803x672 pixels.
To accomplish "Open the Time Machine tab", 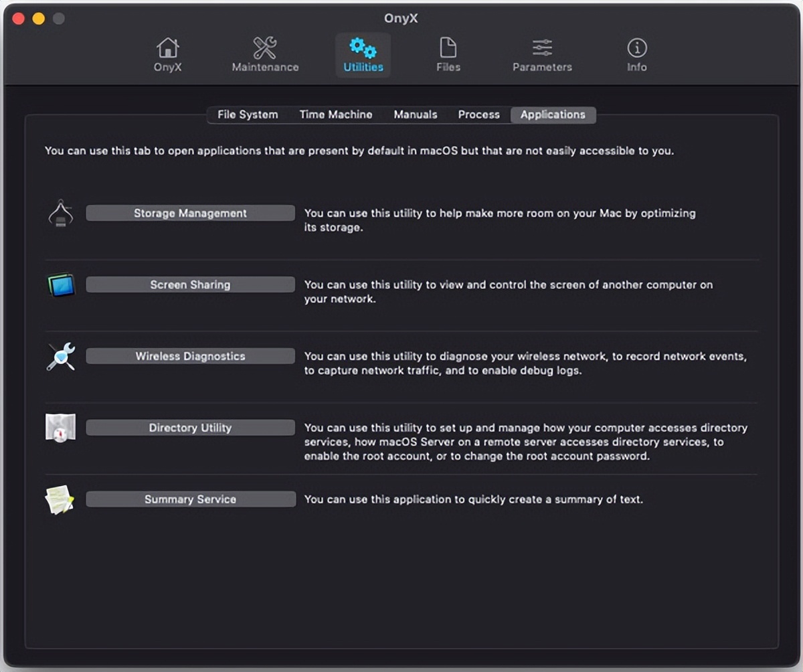I will 336,114.
